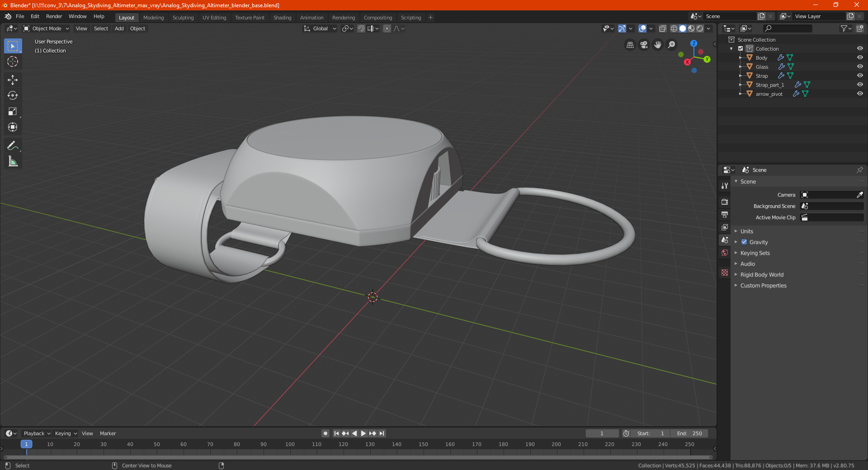Screen dimensions: 868x470
Task: Expand the Rigid Body World section
Action: 761,275
